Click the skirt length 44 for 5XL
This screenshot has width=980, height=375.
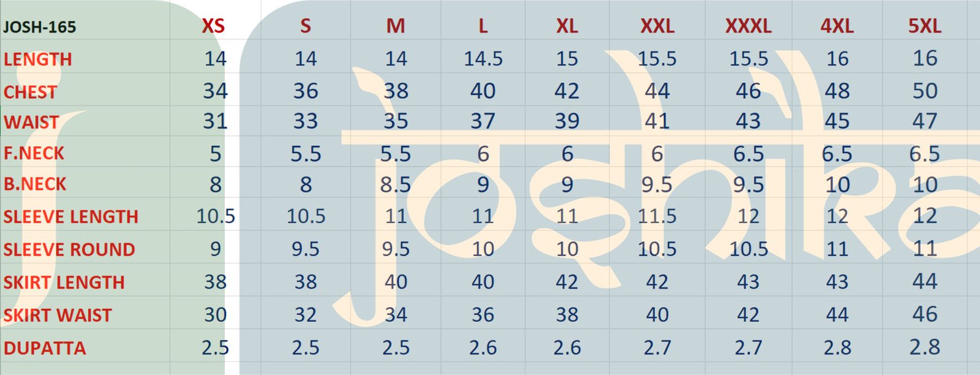(924, 281)
